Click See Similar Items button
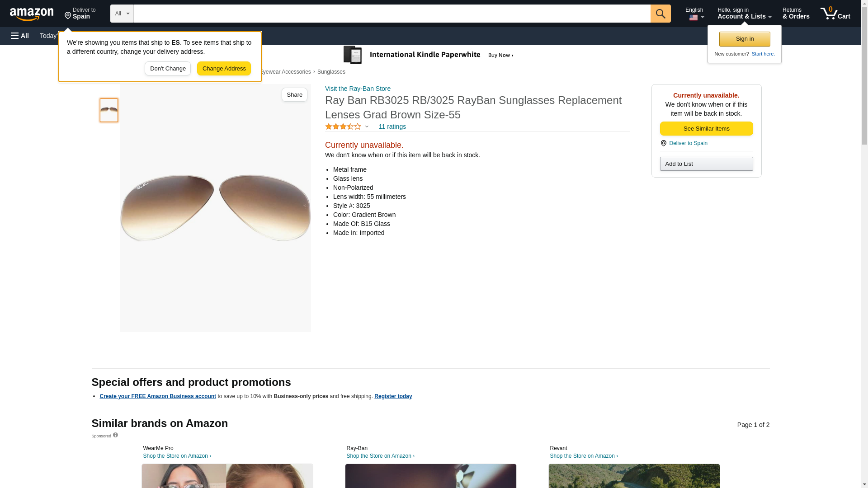 click(x=706, y=129)
